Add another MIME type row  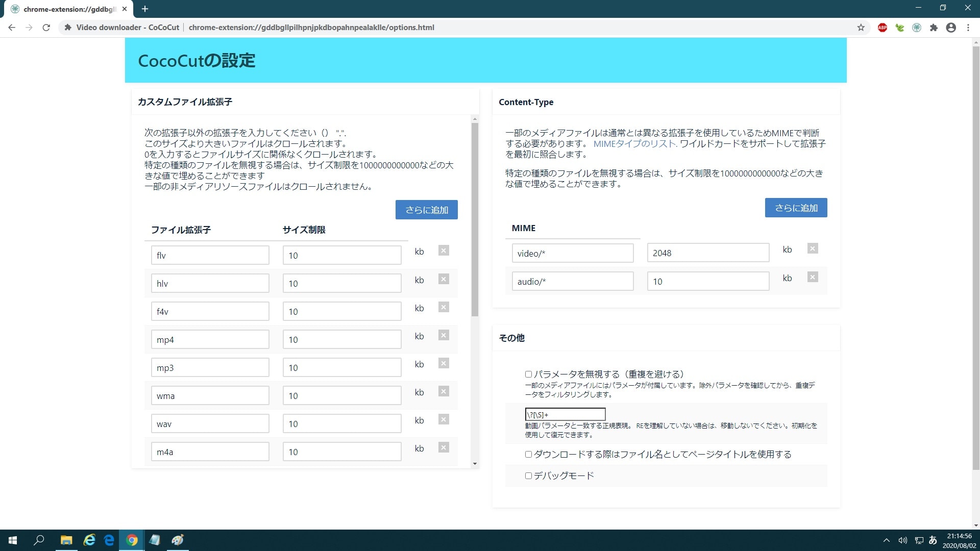(796, 208)
